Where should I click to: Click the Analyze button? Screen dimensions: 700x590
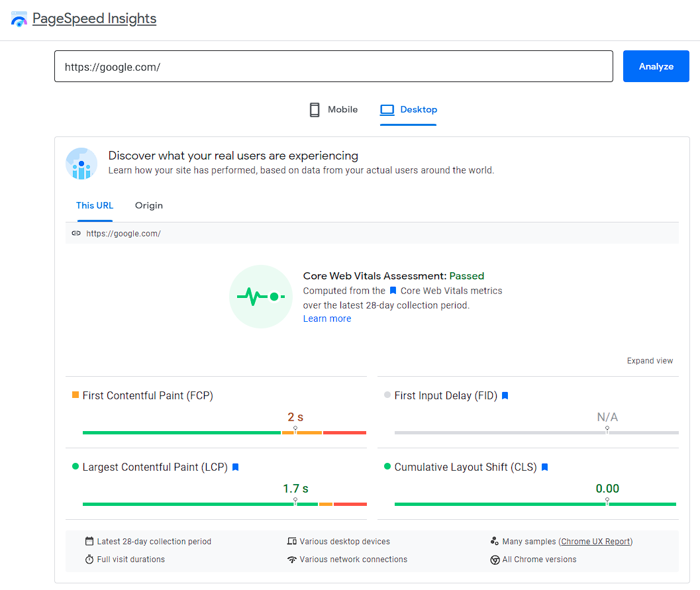click(x=656, y=66)
